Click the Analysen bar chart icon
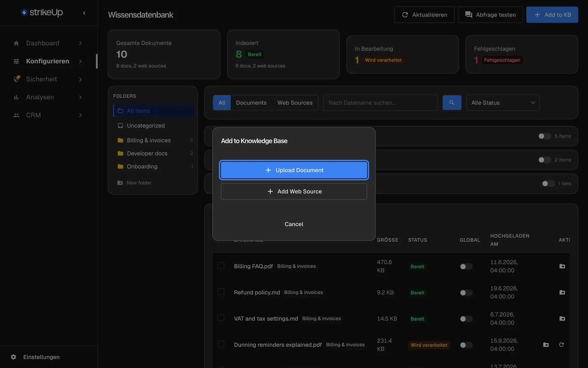 click(x=16, y=97)
